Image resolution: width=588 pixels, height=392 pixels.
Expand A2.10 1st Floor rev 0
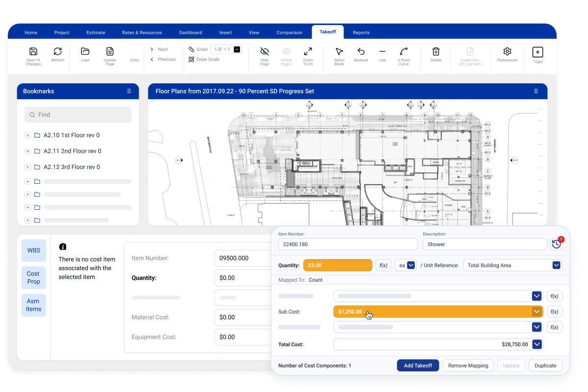[27, 135]
